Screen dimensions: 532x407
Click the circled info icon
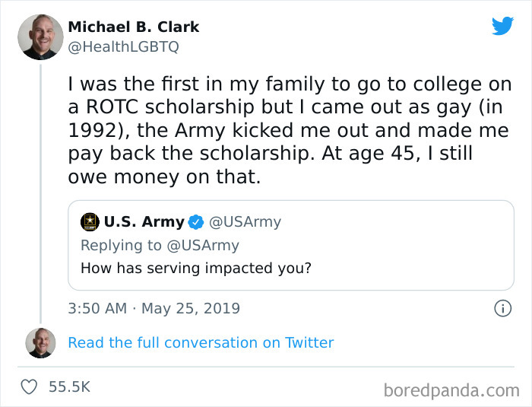(x=502, y=308)
